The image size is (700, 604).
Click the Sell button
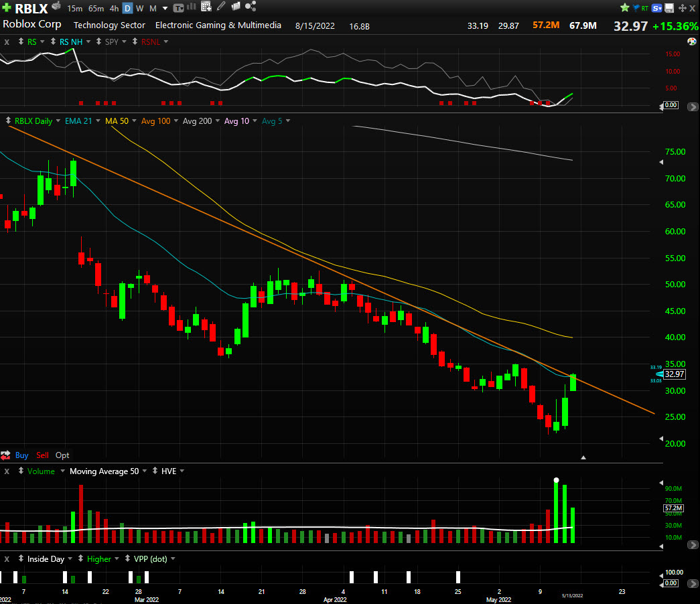point(42,455)
